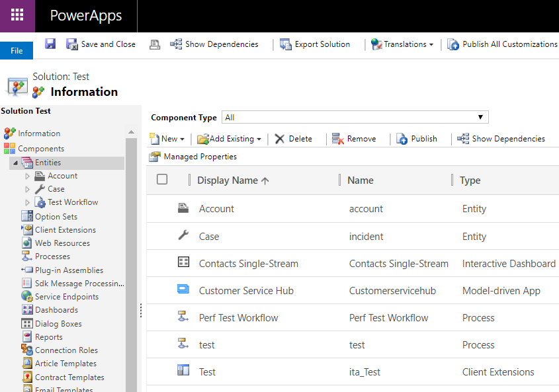Sort by the Type column header

470,180
